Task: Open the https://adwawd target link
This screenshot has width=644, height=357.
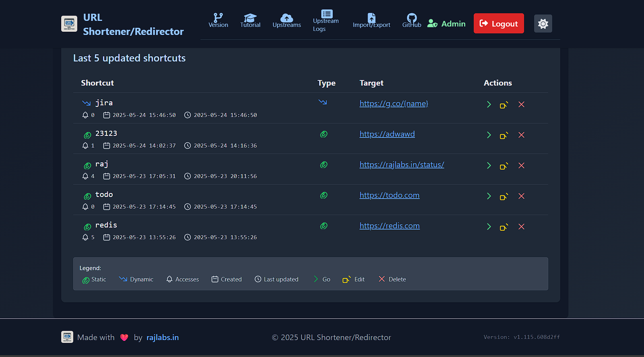Action: point(387,134)
